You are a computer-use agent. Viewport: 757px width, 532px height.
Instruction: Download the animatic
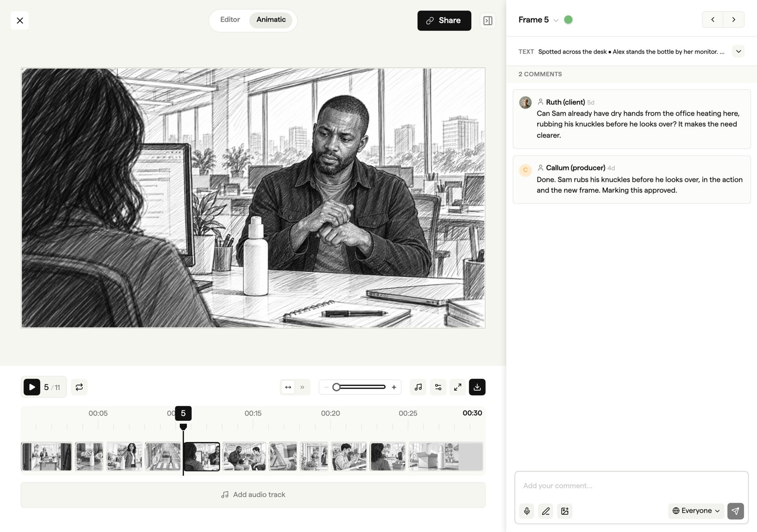coord(477,387)
